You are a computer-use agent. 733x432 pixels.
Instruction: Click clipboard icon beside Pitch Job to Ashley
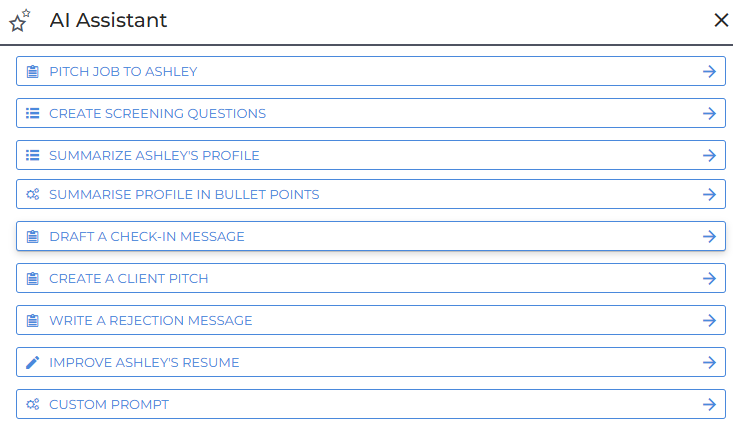pos(33,71)
